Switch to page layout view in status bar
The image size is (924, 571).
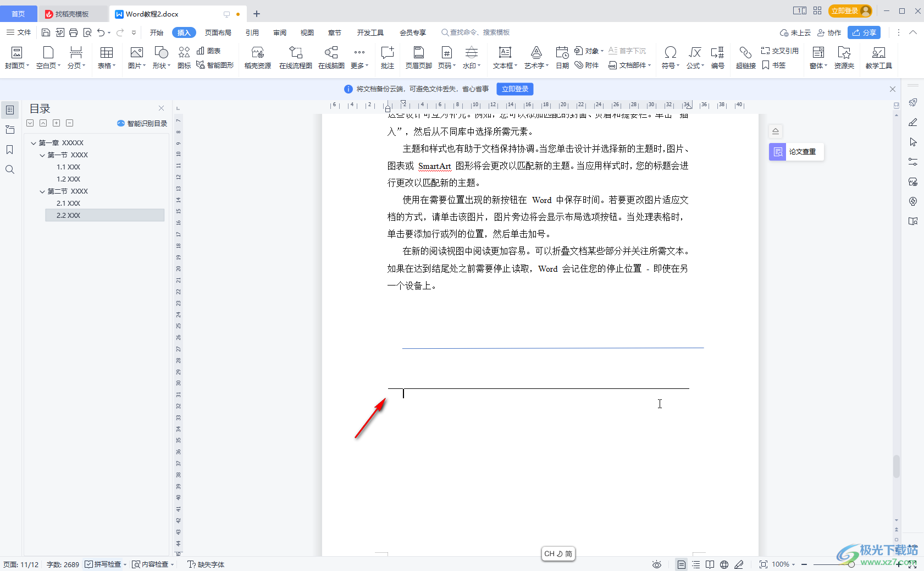[682, 564]
